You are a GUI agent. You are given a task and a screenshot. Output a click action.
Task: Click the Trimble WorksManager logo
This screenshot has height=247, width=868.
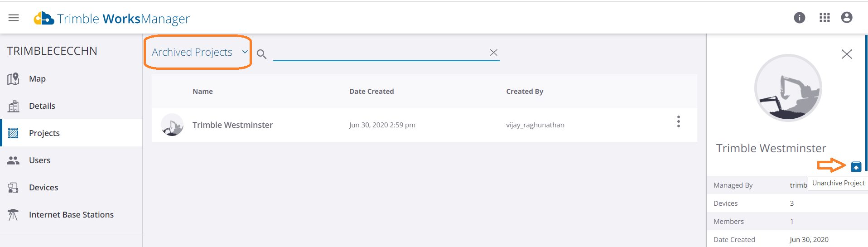pyautogui.click(x=112, y=19)
